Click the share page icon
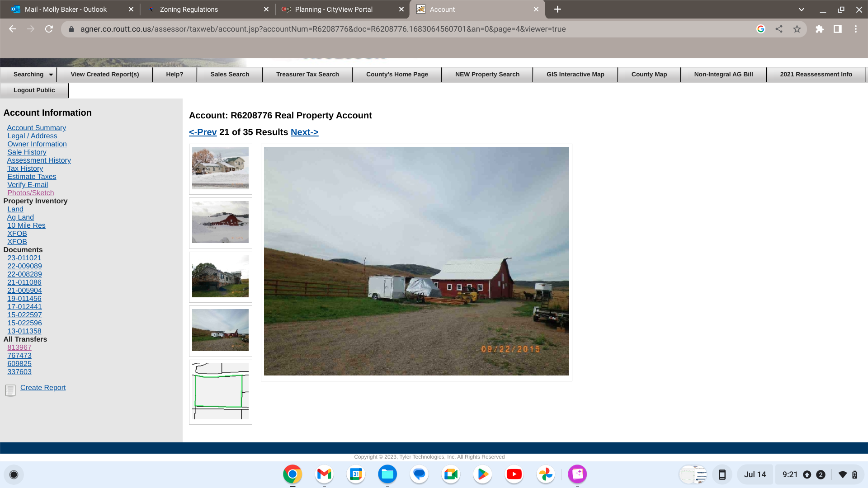The width and height of the screenshot is (868, 488). tap(778, 29)
